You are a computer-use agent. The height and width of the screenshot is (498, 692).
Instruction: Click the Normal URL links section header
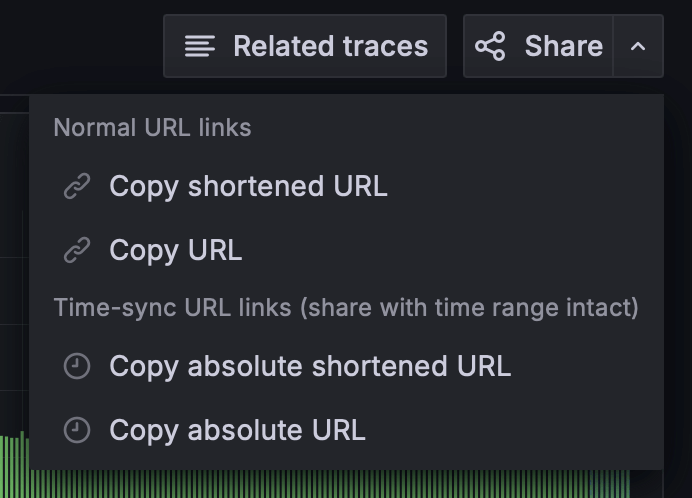152,128
